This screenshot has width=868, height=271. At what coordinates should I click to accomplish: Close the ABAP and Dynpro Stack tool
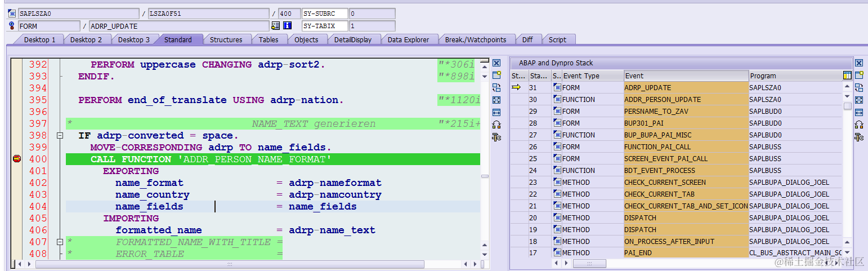tap(859, 63)
